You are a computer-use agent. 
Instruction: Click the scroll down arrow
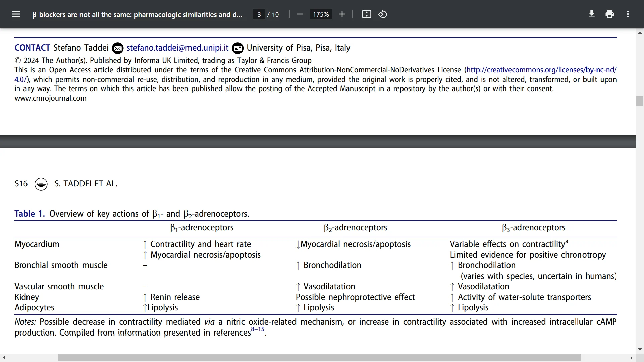pyautogui.click(x=640, y=349)
